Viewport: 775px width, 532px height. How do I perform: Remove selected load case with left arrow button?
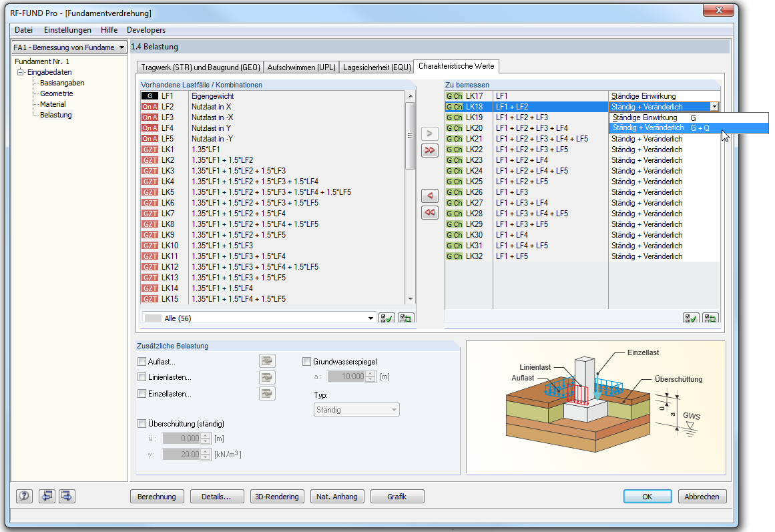(429, 196)
